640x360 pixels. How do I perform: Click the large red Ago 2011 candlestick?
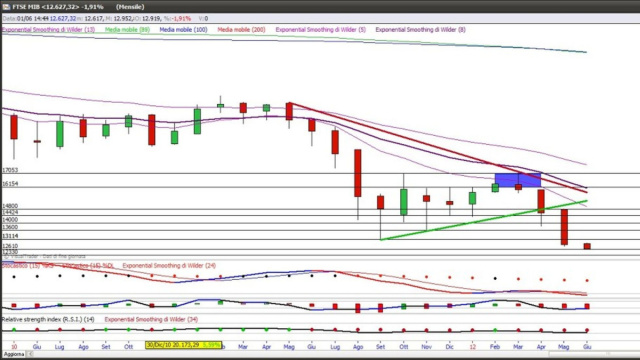(358, 173)
